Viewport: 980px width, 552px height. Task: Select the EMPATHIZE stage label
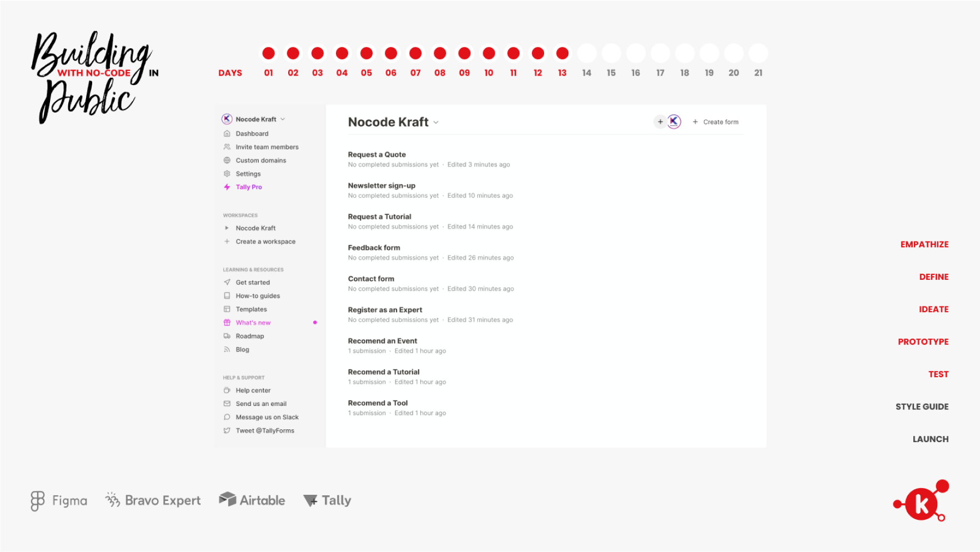pos(924,244)
